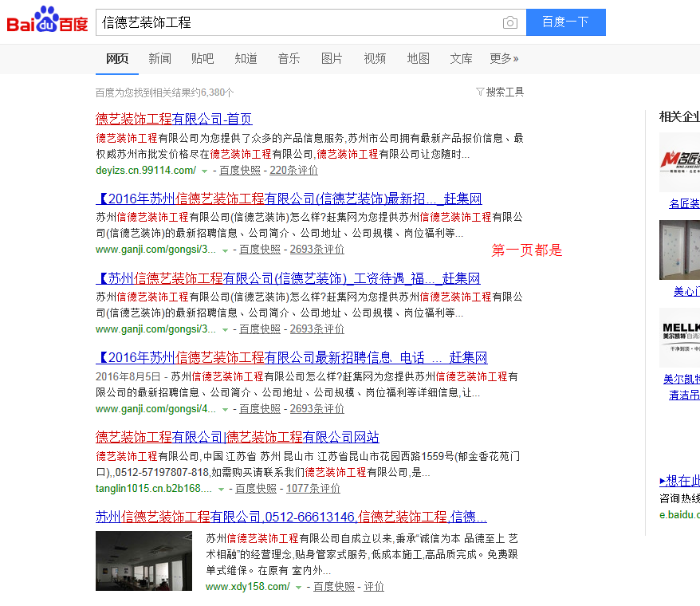Open 评价 link for xdy158.com result
The width and height of the screenshot is (700, 606).
[374, 587]
